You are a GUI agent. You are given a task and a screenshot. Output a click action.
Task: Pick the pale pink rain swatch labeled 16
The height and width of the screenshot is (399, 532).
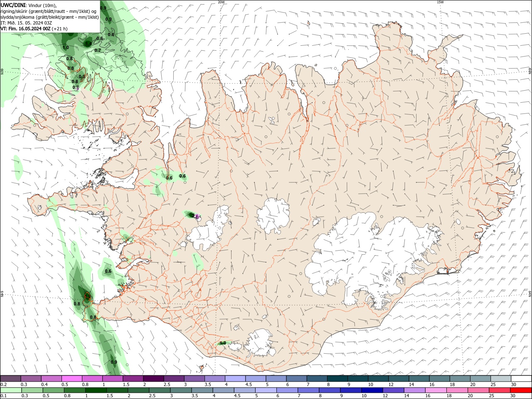[x=435, y=390]
